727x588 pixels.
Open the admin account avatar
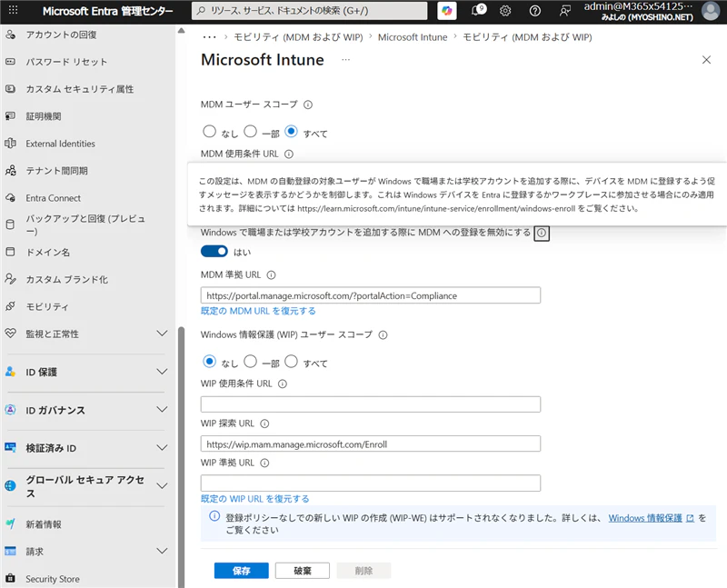[x=711, y=11]
